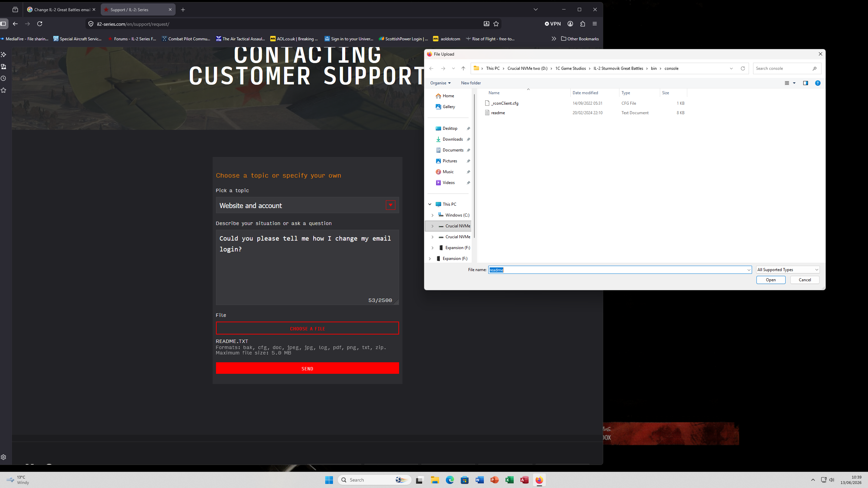Click the browser back arrow
Screen dimensions: 868x488
pyautogui.click(x=15, y=24)
